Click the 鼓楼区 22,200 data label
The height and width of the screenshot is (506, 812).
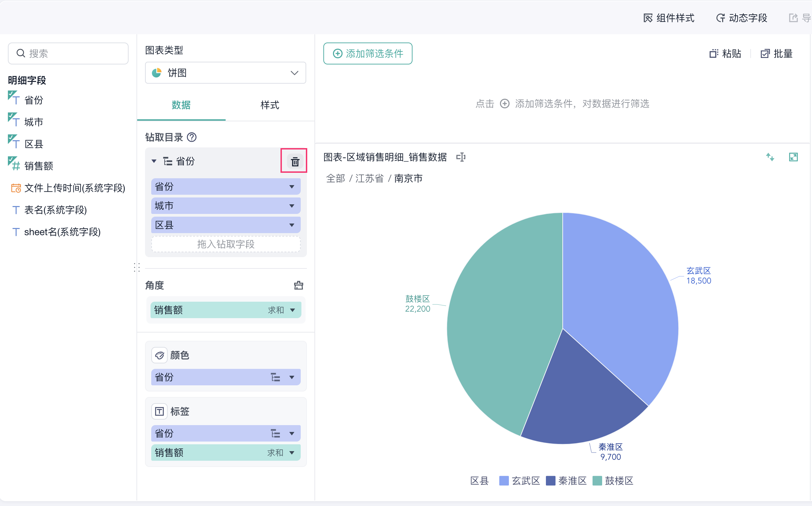(418, 304)
